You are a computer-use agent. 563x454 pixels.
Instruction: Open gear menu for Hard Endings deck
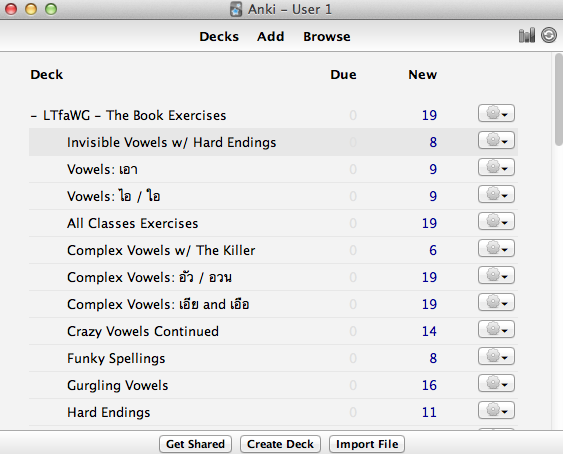click(496, 410)
